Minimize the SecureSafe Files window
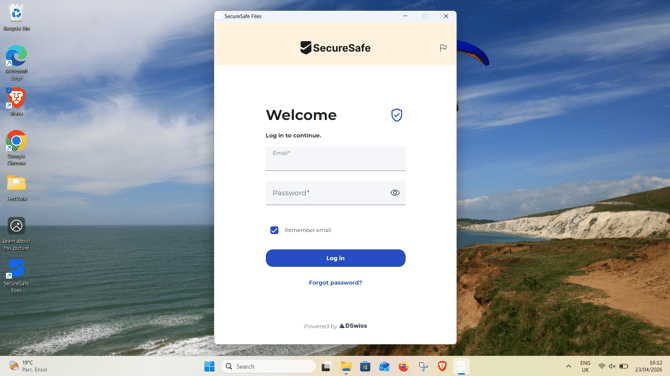 (405, 16)
